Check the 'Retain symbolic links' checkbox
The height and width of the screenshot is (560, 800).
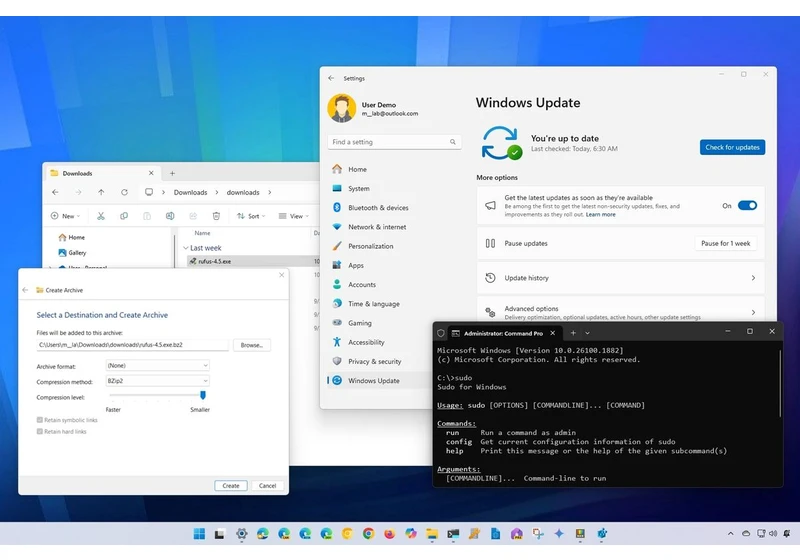point(39,420)
